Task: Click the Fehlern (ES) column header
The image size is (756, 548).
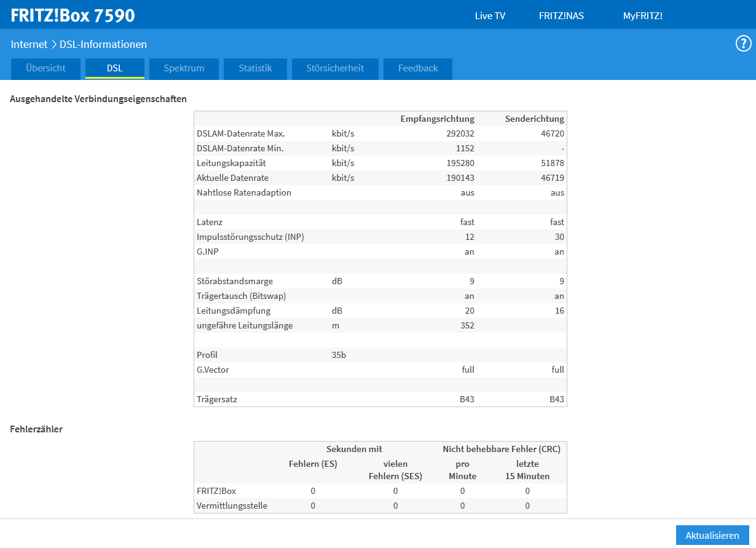Action: pos(313,464)
